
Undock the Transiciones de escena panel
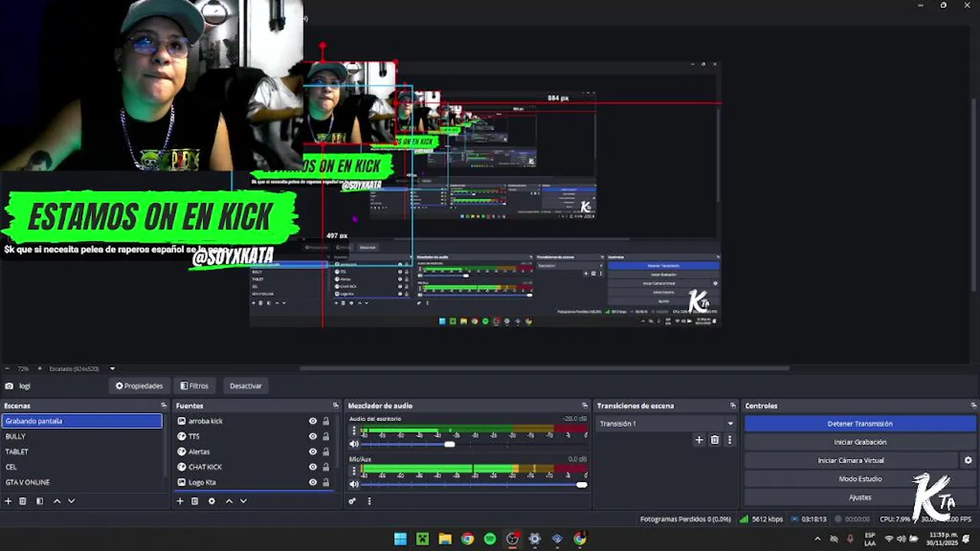pyautogui.click(x=732, y=406)
